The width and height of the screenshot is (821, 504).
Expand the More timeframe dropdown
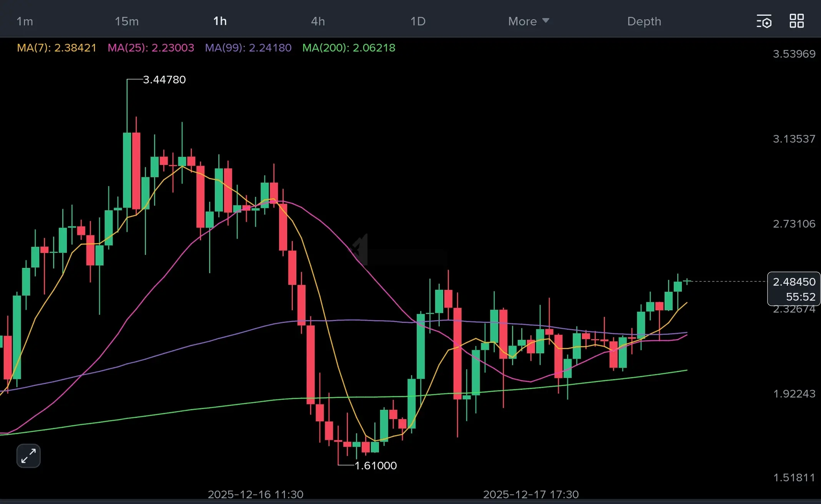click(x=528, y=21)
